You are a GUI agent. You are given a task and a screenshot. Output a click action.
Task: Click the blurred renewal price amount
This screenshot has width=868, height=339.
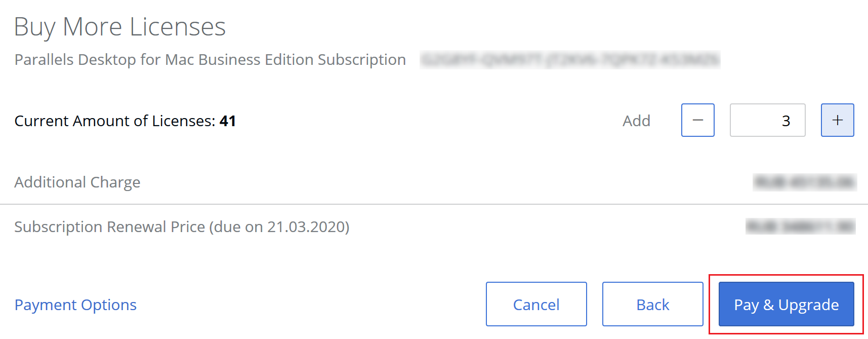point(800,227)
